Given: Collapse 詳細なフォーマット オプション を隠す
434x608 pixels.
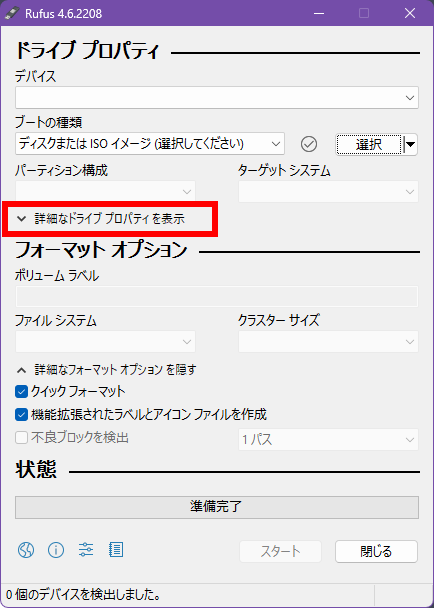Looking at the screenshot, I should click(106, 370).
